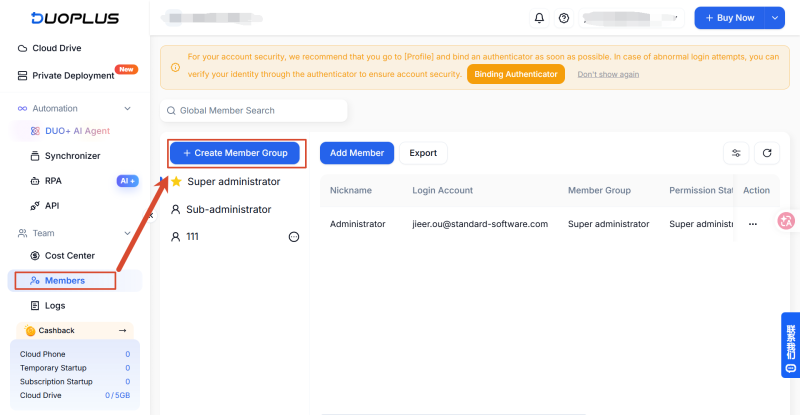Click the Nickname column header

click(351, 190)
